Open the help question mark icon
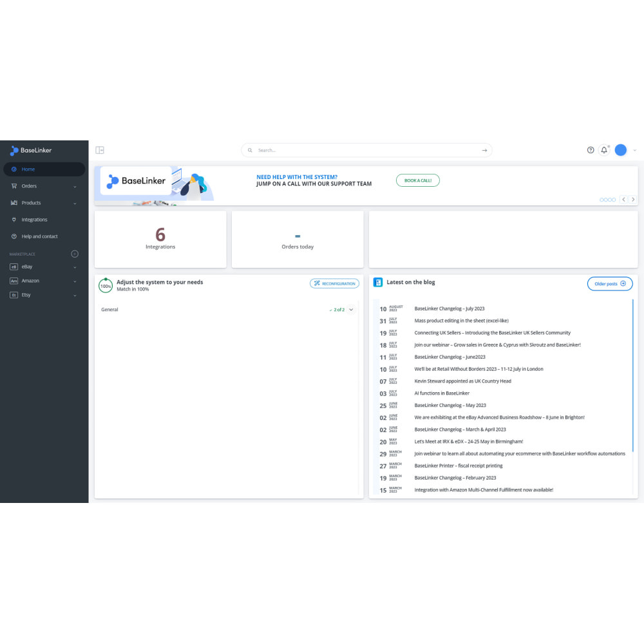 (590, 150)
